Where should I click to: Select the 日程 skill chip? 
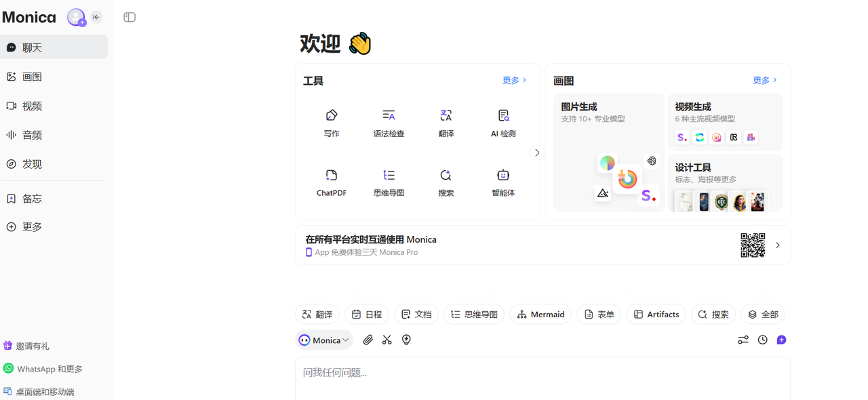click(367, 314)
